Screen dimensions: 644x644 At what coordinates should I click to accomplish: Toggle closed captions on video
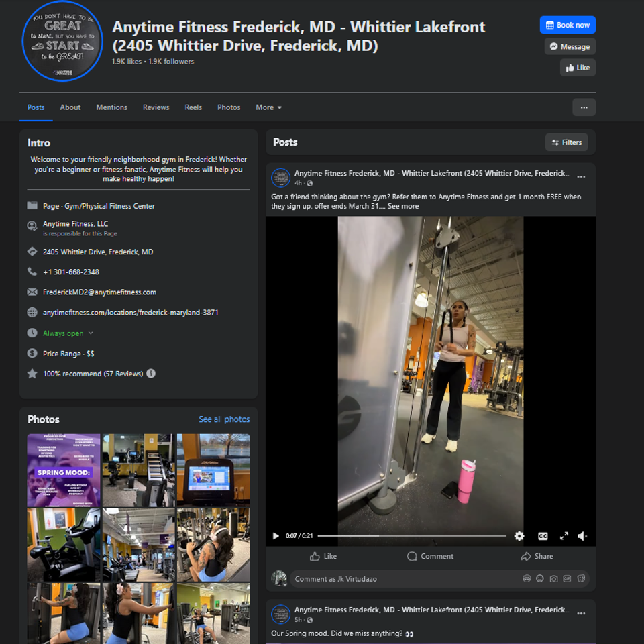[x=543, y=536]
